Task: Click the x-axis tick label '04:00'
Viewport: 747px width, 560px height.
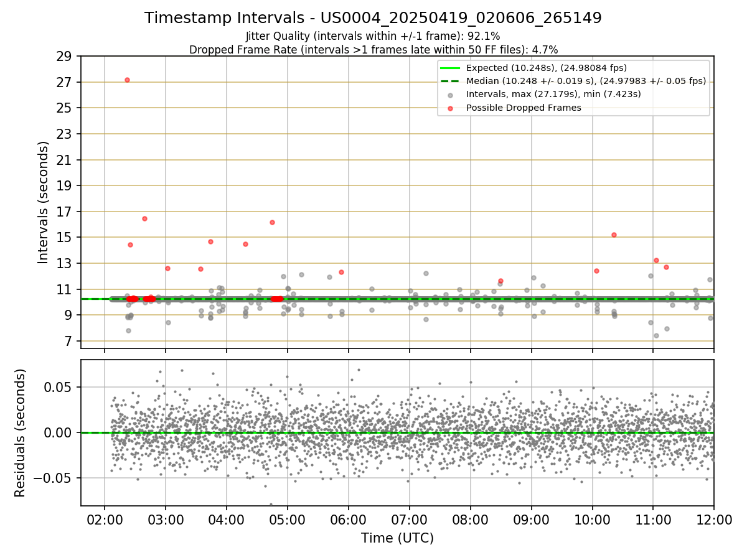Action: pos(226,520)
